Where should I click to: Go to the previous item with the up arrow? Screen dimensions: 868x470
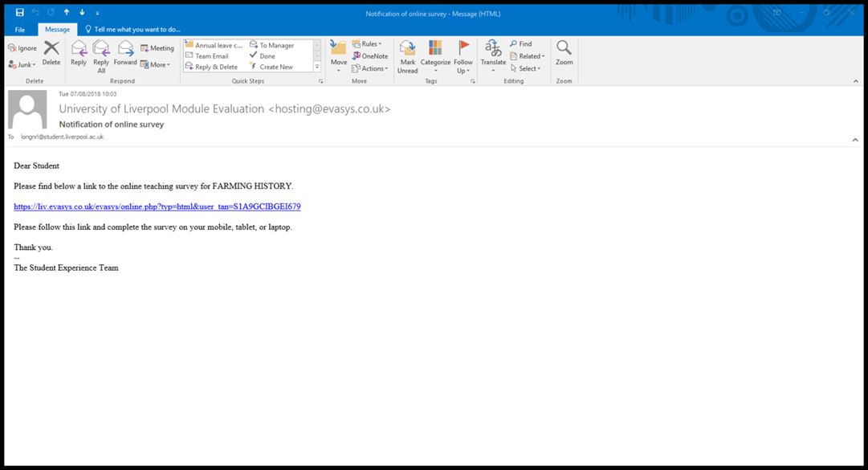(x=67, y=12)
